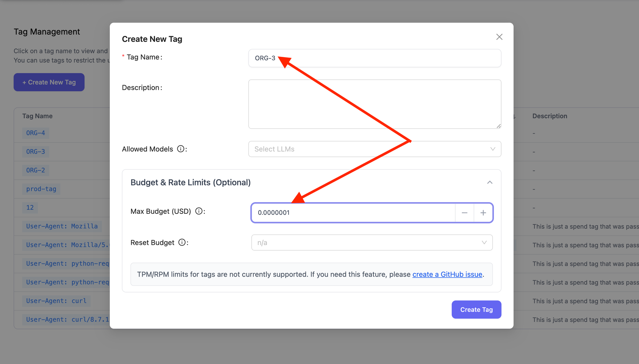Click the Tag Name input field

pos(374,58)
